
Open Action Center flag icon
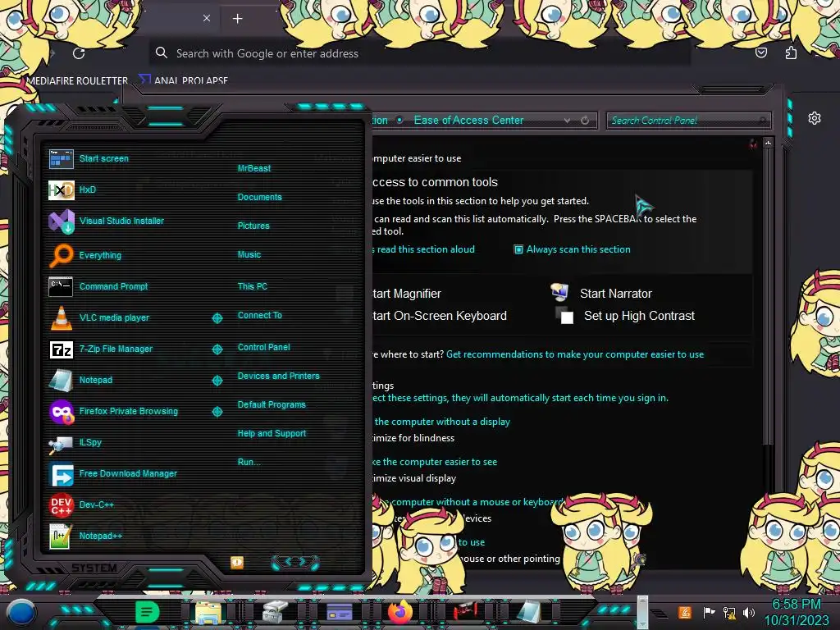(709, 612)
